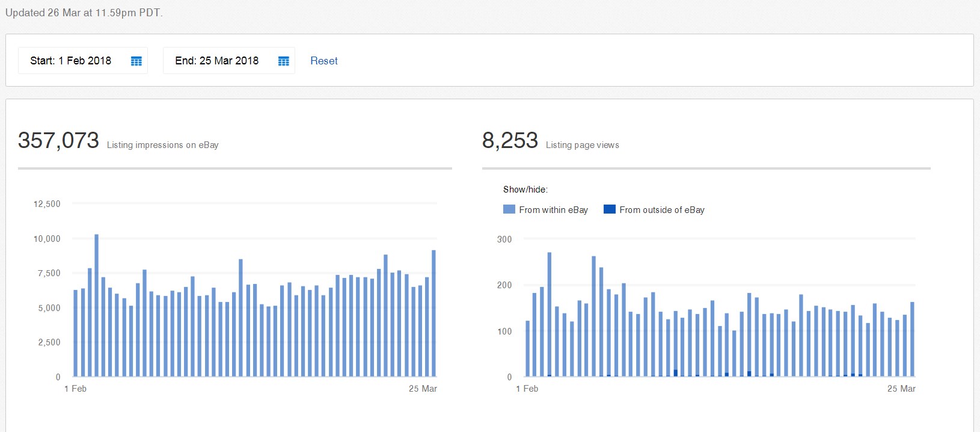Click the 200 axis label on page views chart
Screen dimensions: 980x432
coord(504,285)
